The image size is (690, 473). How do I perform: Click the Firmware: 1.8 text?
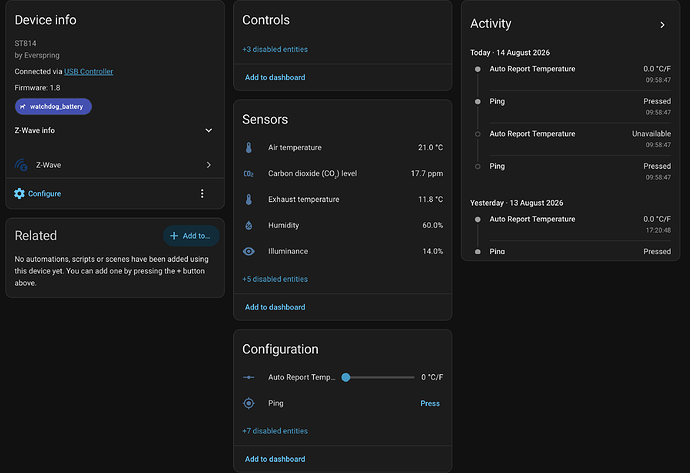[37, 88]
